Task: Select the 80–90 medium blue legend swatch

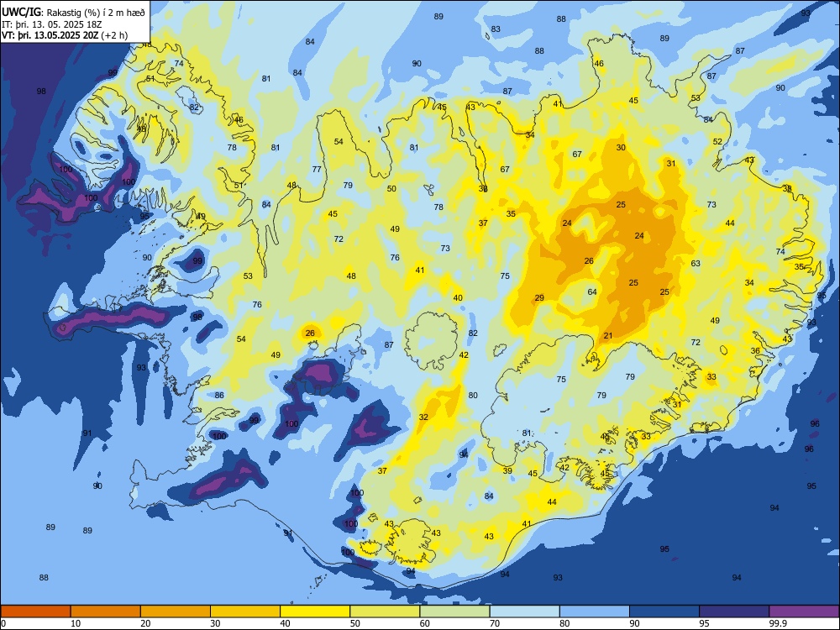Action: point(595,612)
